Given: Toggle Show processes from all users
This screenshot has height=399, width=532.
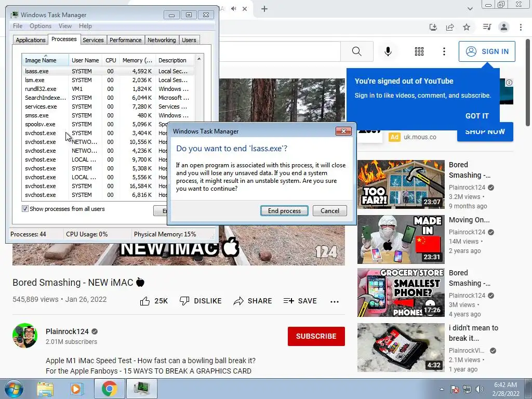Looking at the screenshot, I should click(25, 209).
